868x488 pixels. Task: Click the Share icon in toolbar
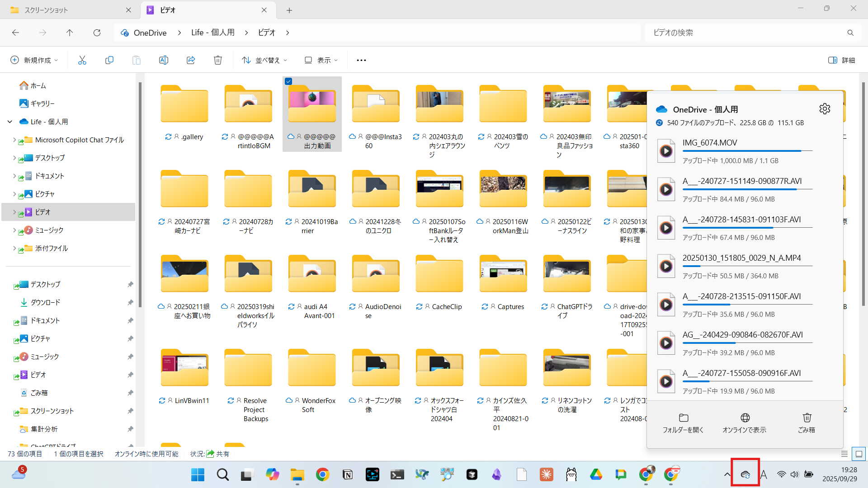(191, 60)
